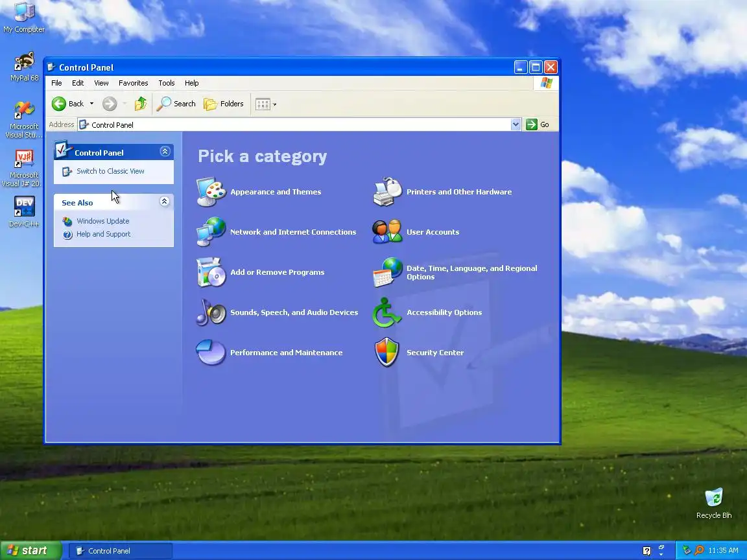
Task: Open the Date, Time, Language icon
Action: click(x=387, y=272)
